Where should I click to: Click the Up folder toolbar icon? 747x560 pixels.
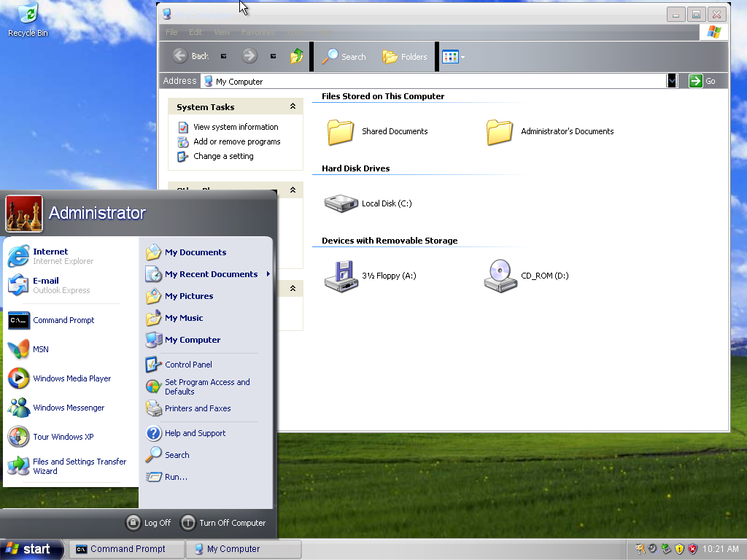296,56
